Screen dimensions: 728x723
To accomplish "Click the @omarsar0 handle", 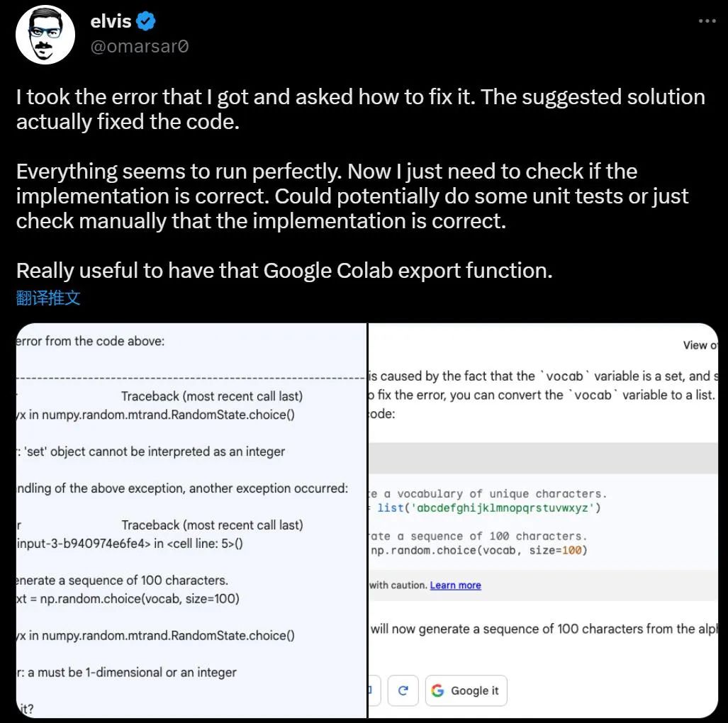I will pos(140,47).
